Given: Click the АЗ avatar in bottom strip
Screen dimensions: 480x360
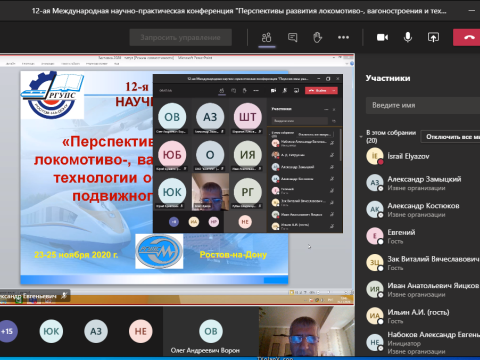Looking at the screenshot, I should click(96, 331).
